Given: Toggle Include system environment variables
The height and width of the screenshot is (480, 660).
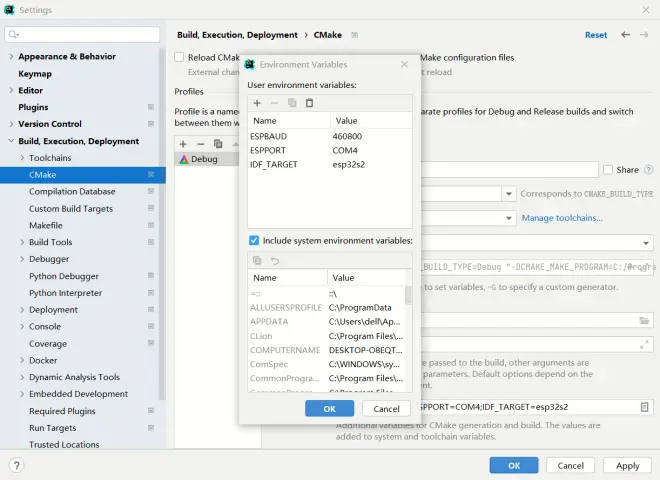Looking at the screenshot, I should pyautogui.click(x=254, y=240).
